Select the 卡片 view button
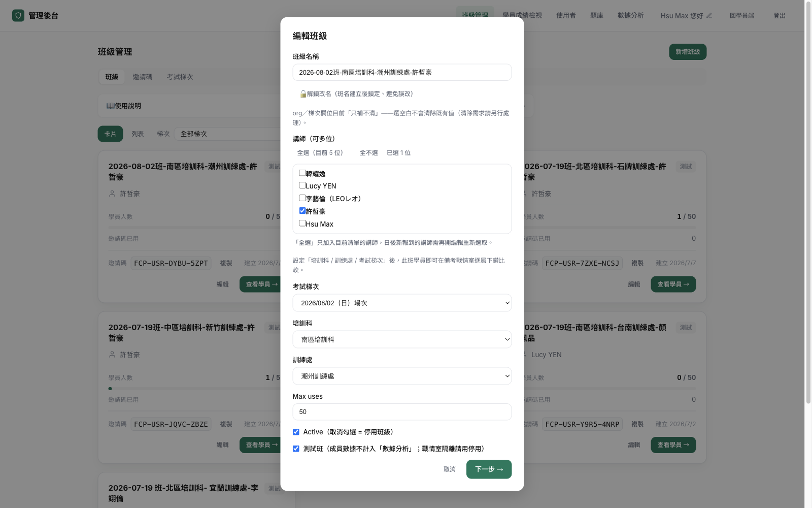The width and height of the screenshot is (812, 508). pos(110,134)
